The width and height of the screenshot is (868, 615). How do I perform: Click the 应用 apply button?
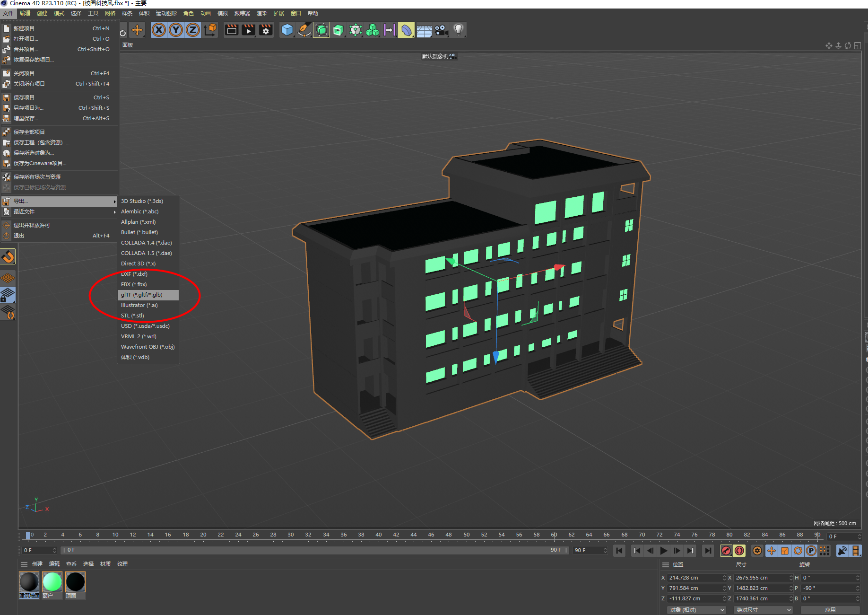coord(830,610)
